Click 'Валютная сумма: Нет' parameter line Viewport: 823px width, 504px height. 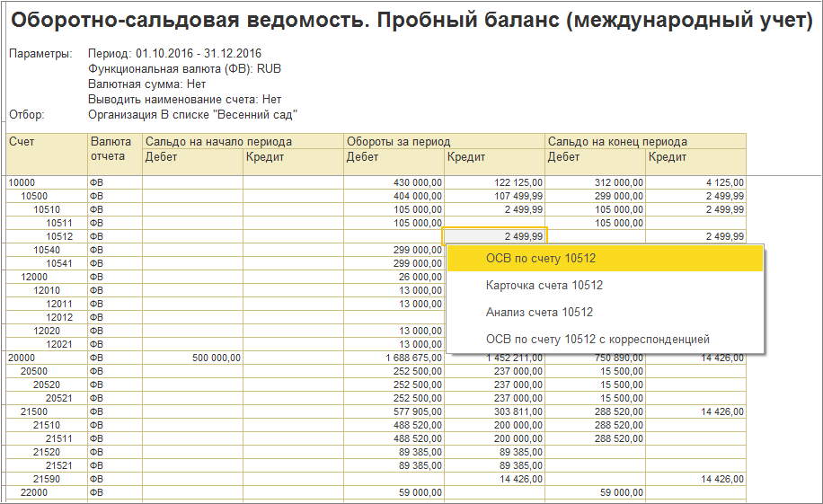pos(147,84)
